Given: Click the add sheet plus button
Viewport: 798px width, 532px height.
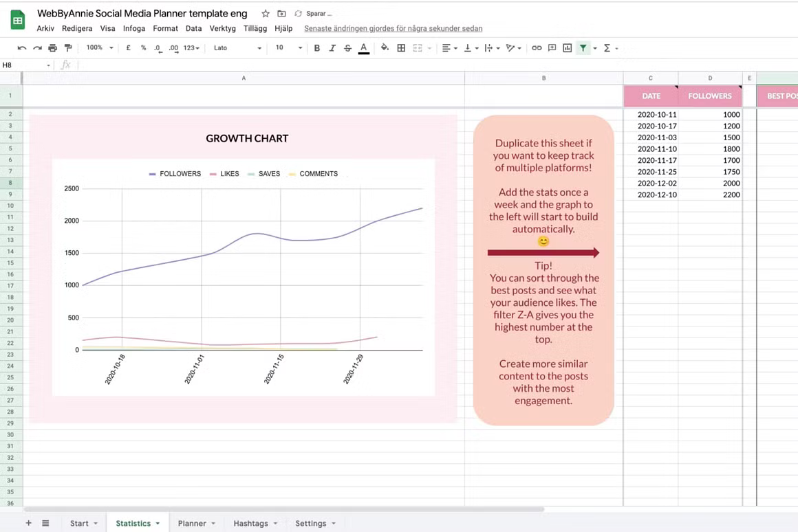Looking at the screenshot, I should pos(28,523).
